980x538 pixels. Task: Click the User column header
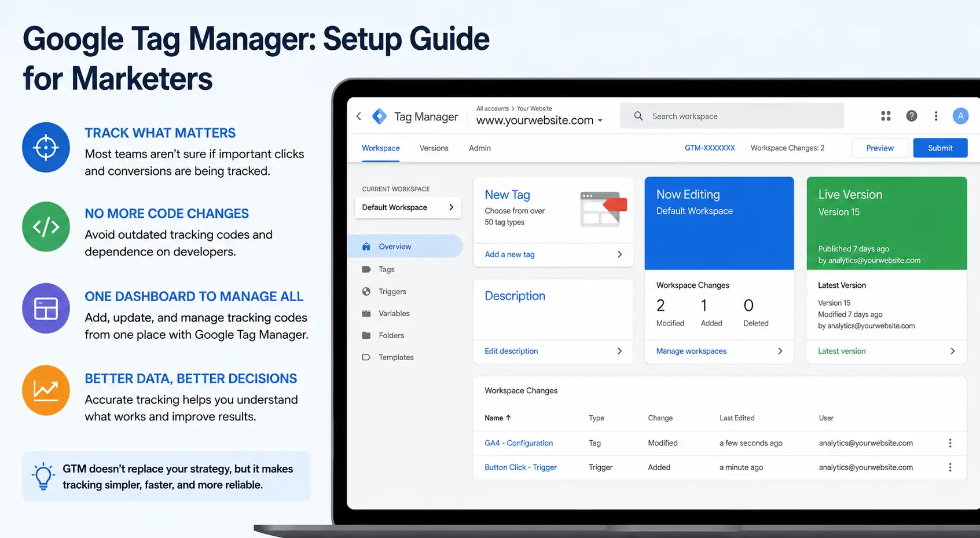(x=826, y=418)
